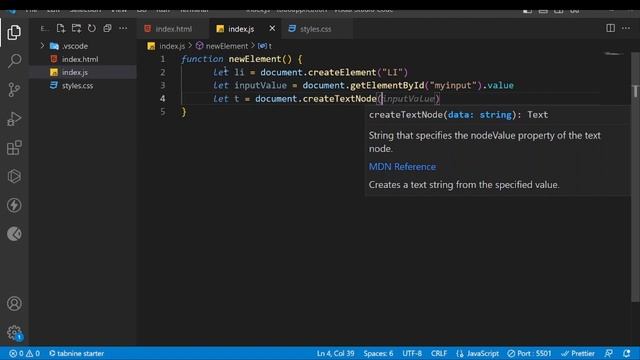
Task: Click createTextNode on line 4
Action: pyautogui.click(x=339, y=99)
